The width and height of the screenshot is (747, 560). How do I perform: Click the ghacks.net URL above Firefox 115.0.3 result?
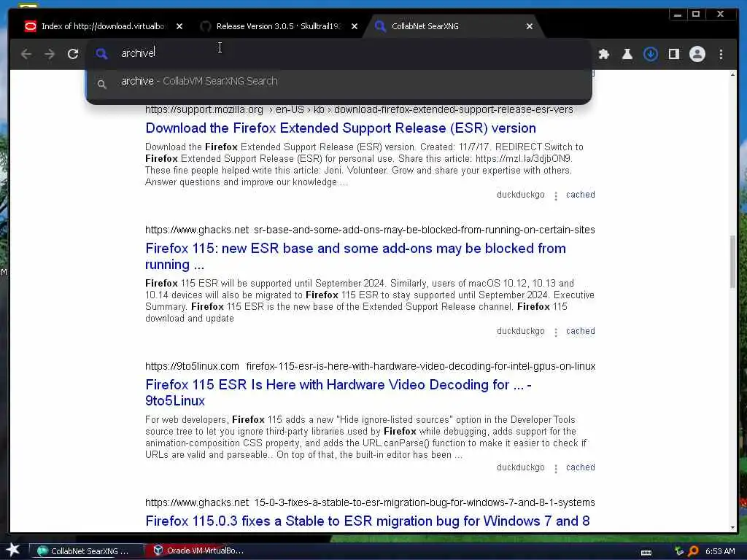click(x=370, y=503)
